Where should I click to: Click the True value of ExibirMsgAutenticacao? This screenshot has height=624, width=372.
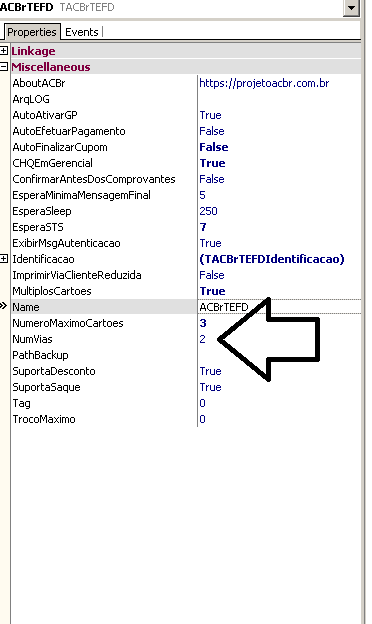click(210, 243)
